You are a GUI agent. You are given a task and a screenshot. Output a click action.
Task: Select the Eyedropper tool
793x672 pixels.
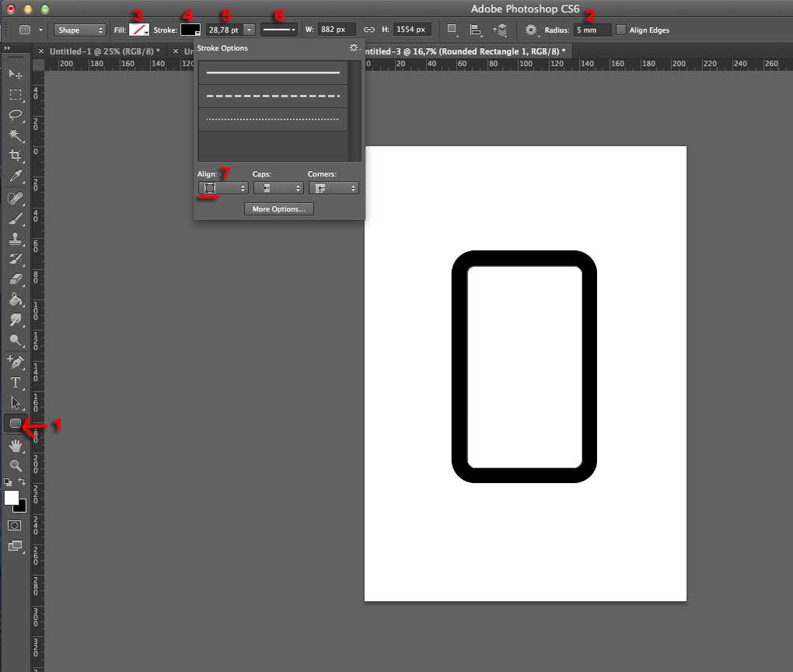[x=16, y=176]
